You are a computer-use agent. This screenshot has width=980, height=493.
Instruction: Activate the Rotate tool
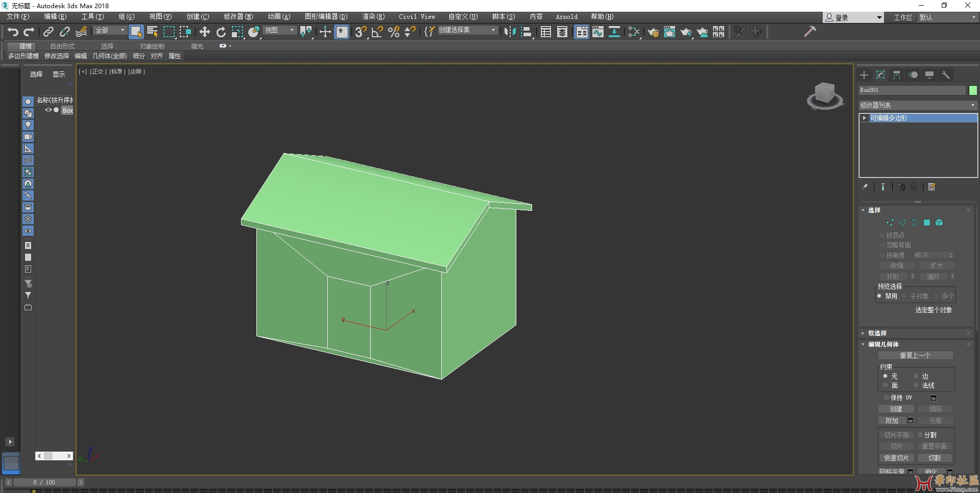221,32
